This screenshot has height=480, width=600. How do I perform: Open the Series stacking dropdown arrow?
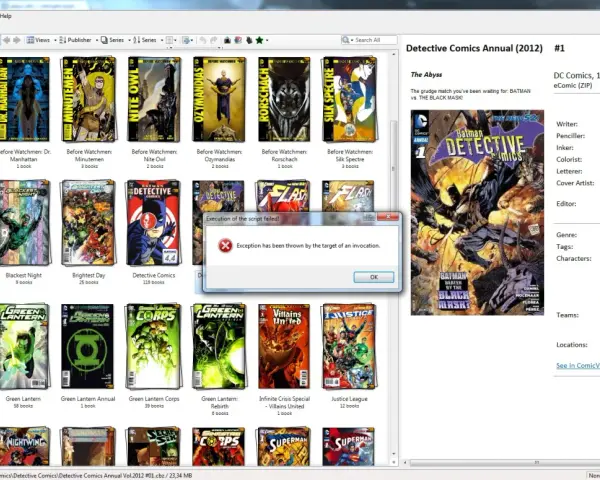pos(129,40)
